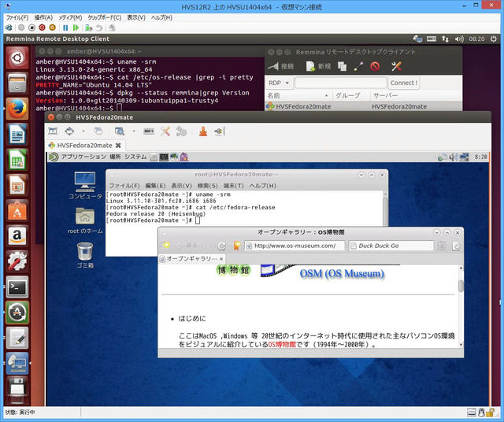Open 場所 menu in MATE panel
This screenshot has width=504, height=422.
coord(115,157)
